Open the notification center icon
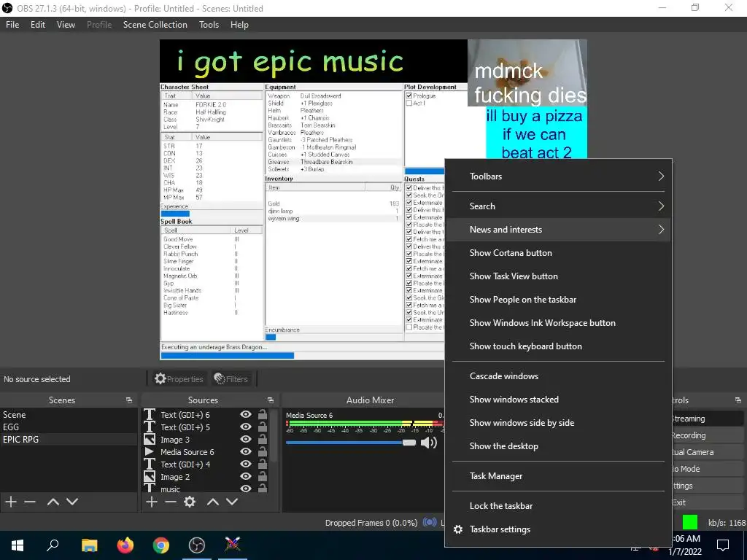 point(723,545)
